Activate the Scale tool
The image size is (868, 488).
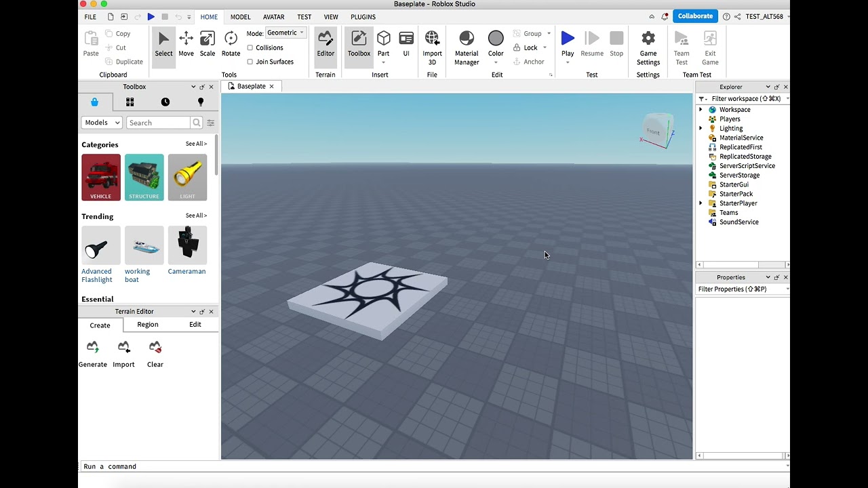208,45
